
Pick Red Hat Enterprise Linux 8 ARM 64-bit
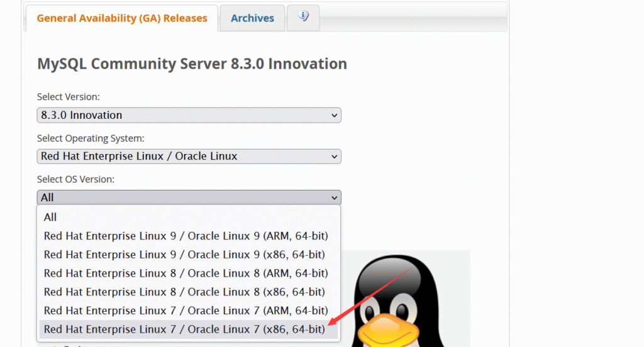pos(186,273)
